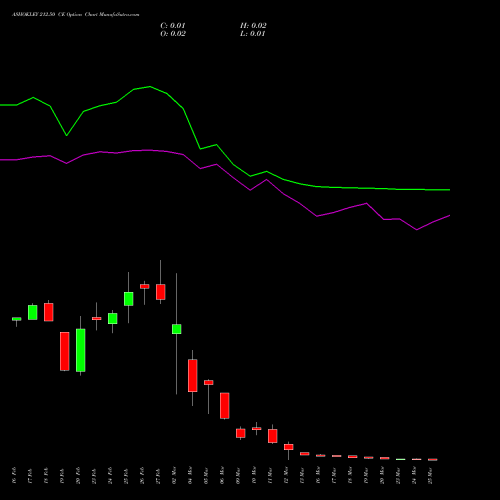Click the purple indicator line's right end
The height and width of the screenshot is (500, 500).
click(x=449, y=216)
